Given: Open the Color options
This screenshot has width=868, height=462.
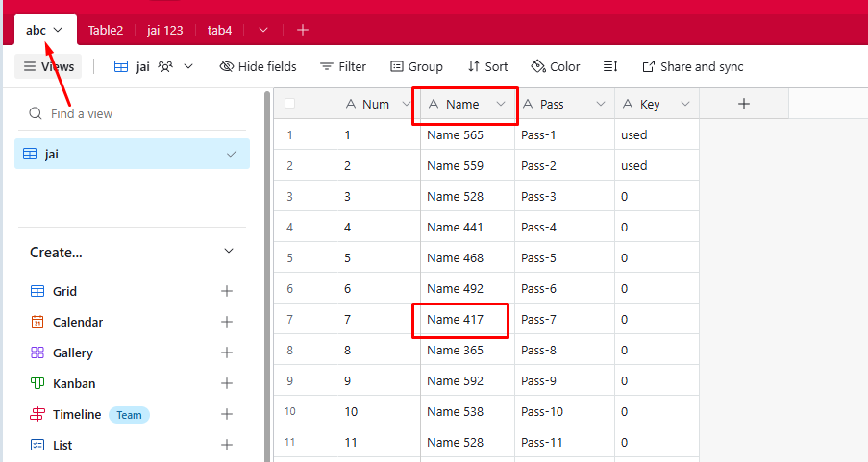Looking at the screenshot, I should (555, 66).
